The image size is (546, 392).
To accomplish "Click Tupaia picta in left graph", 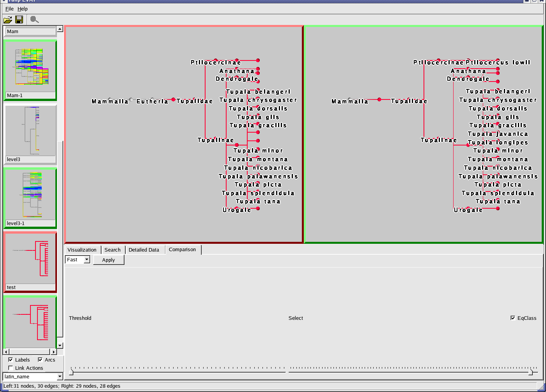I will point(258,184).
